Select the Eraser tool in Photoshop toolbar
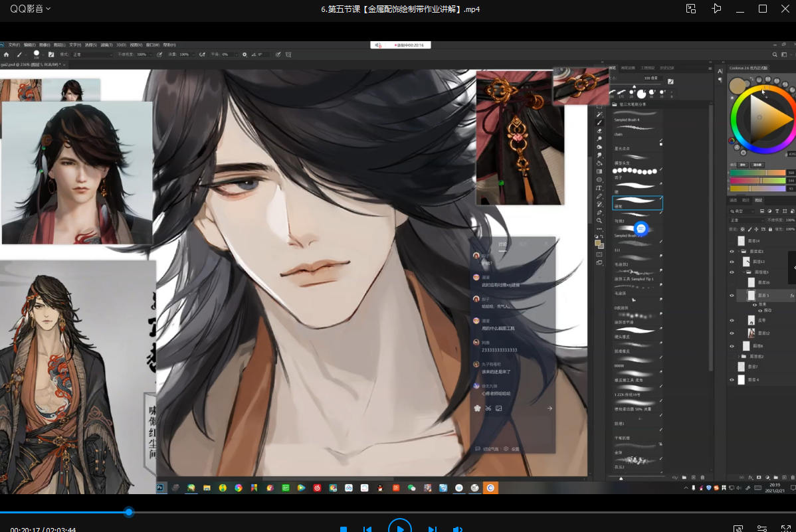The image size is (796, 532). [x=599, y=131]
